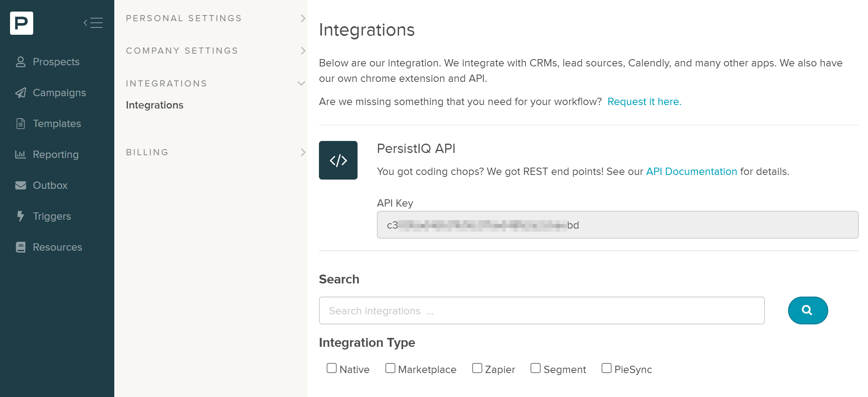Tick the Zapier checkbox

point(477,368)
